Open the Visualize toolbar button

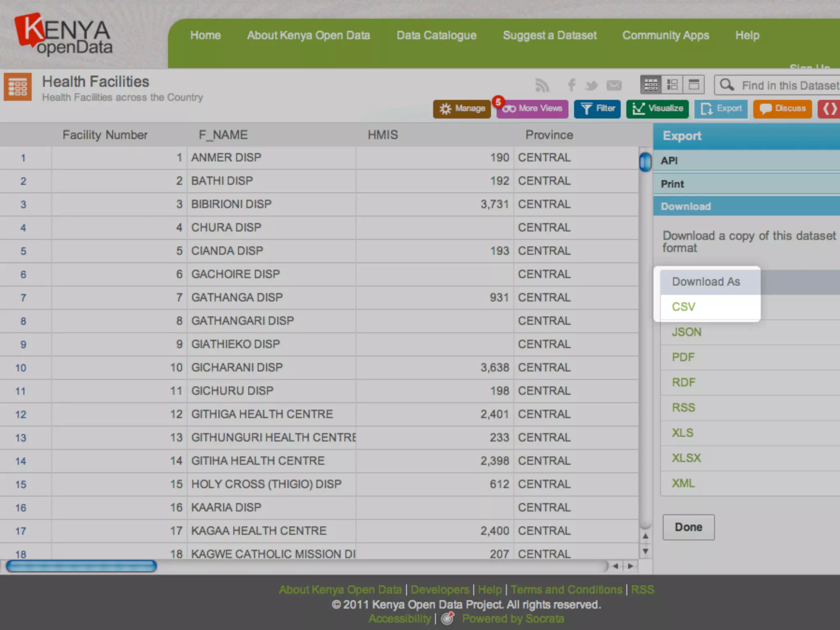[657, 109]
